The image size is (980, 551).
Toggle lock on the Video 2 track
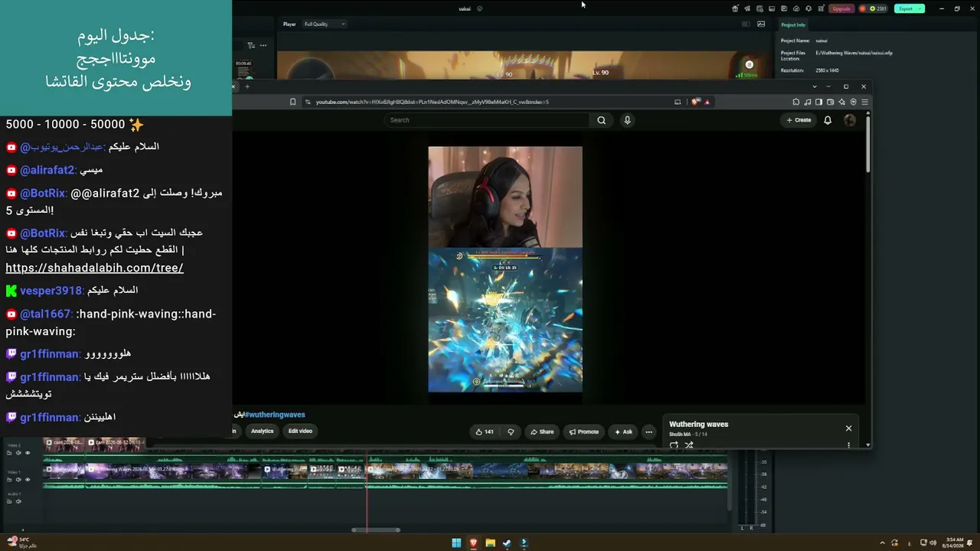click(9, 453)
